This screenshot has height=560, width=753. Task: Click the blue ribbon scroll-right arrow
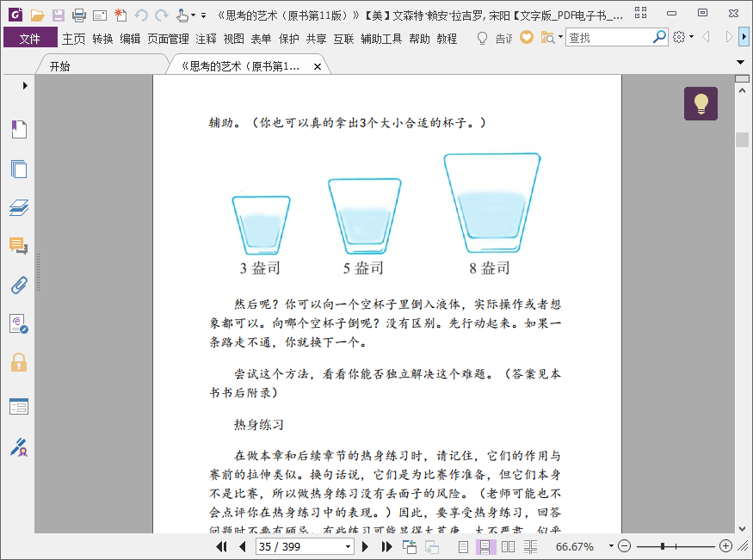744,36
